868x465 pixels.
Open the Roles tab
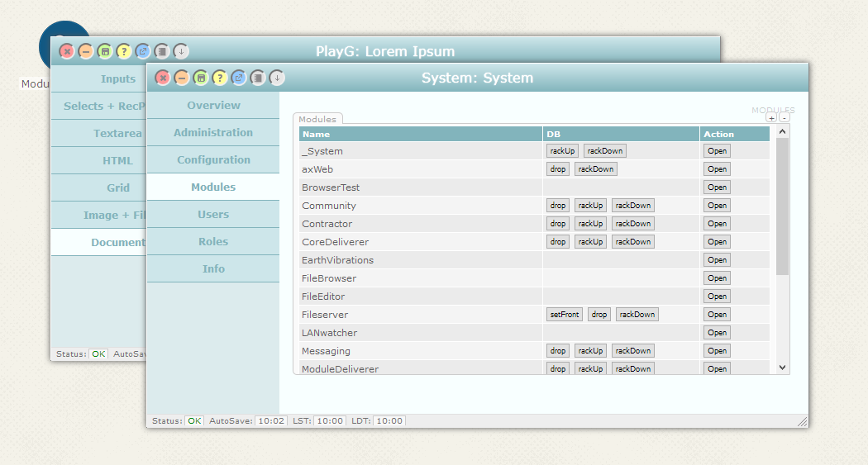(213, 241)
